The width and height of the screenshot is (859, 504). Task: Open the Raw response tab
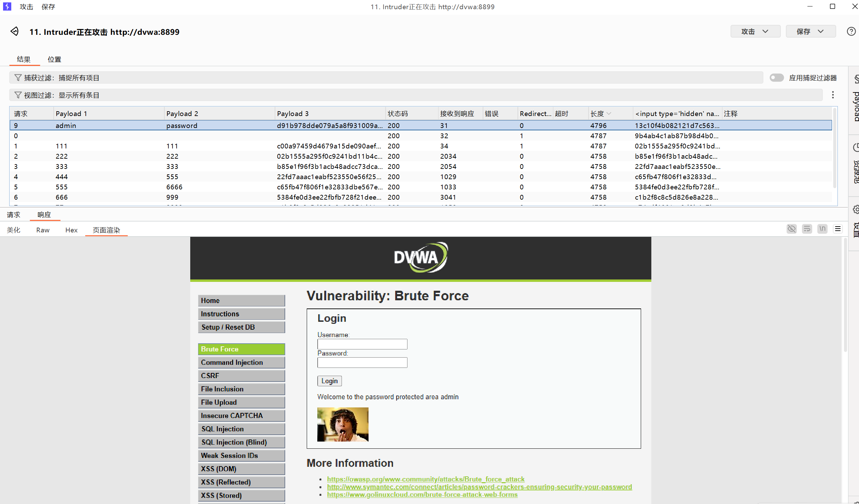coord(43,230)
